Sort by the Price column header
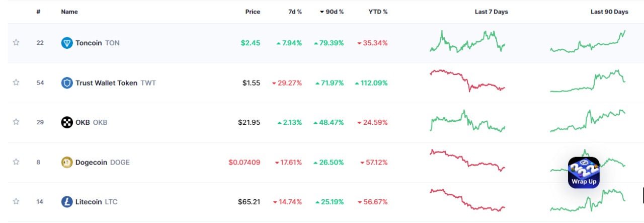The width and height of the screenshot is (644, 223). (253, 12)
